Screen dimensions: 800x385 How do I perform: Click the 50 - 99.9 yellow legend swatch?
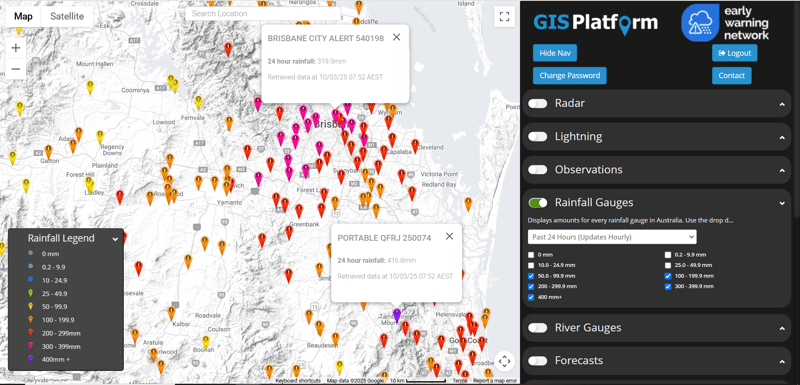(x=30, y=306)
